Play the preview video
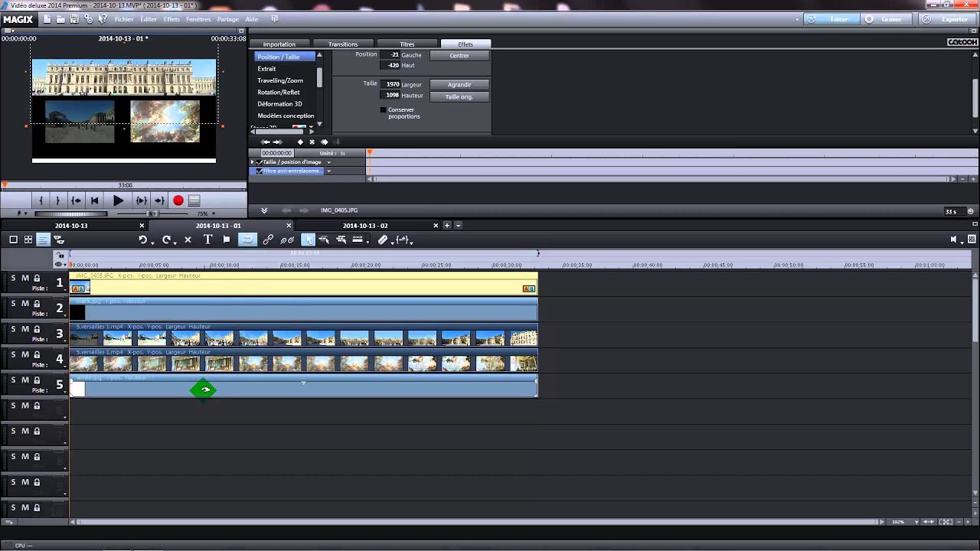 point(118,201)
